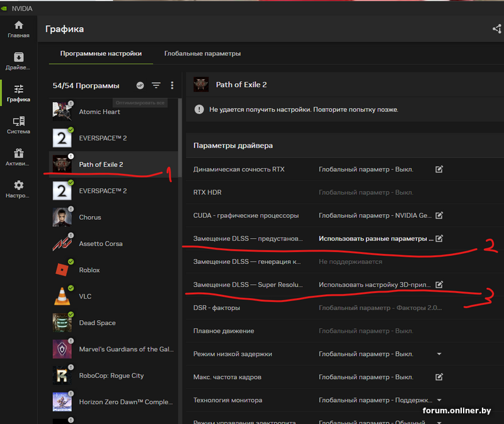Image resolution: width=504 pixels, height=424 pixels.
Task: Open the gift rewards section
Action: click(18, 158)
